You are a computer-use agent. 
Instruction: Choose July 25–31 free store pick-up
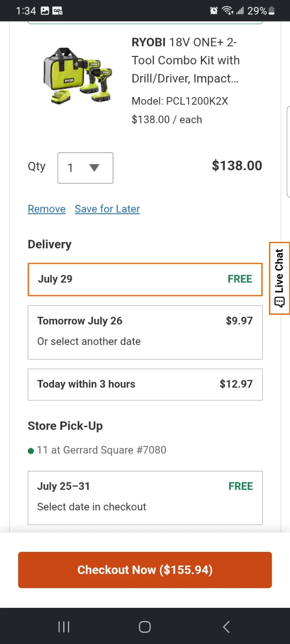point(145,498)
